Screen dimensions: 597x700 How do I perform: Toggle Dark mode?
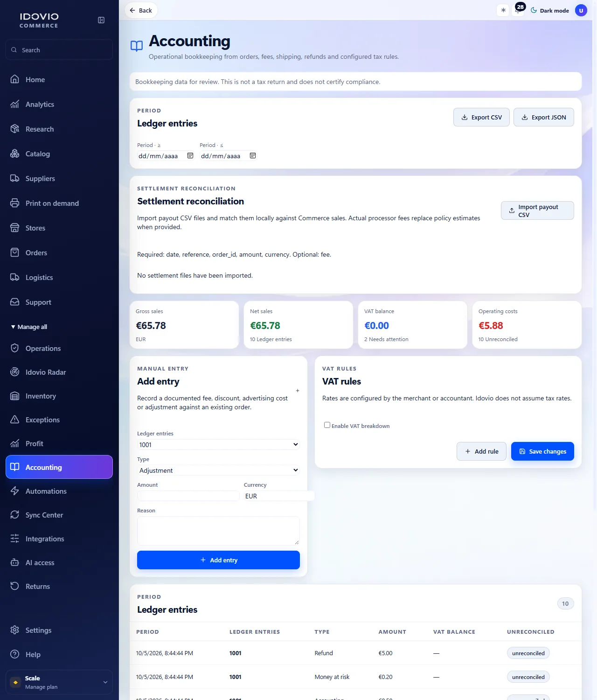(550, 10)
